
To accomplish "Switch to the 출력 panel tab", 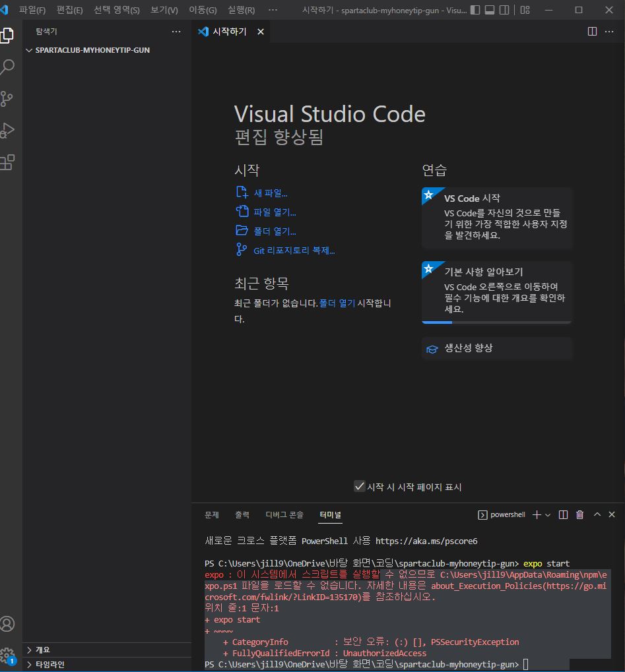I will coord(242,514).
